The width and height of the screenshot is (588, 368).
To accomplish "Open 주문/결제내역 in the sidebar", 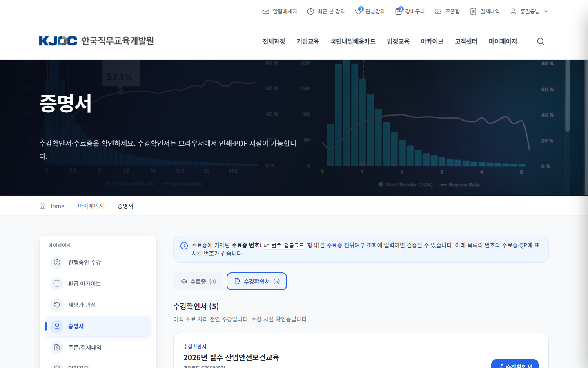I will pyautogui.click(x=98, y=348).
